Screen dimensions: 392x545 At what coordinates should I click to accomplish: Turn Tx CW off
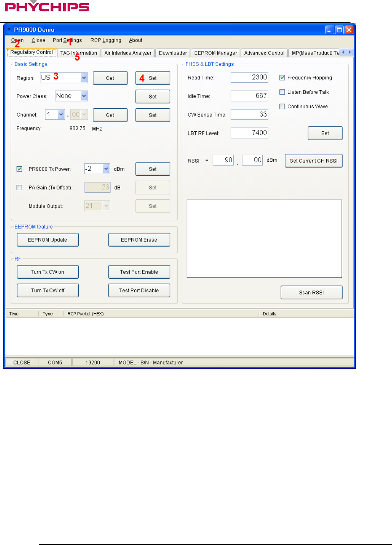click(48, 291)
